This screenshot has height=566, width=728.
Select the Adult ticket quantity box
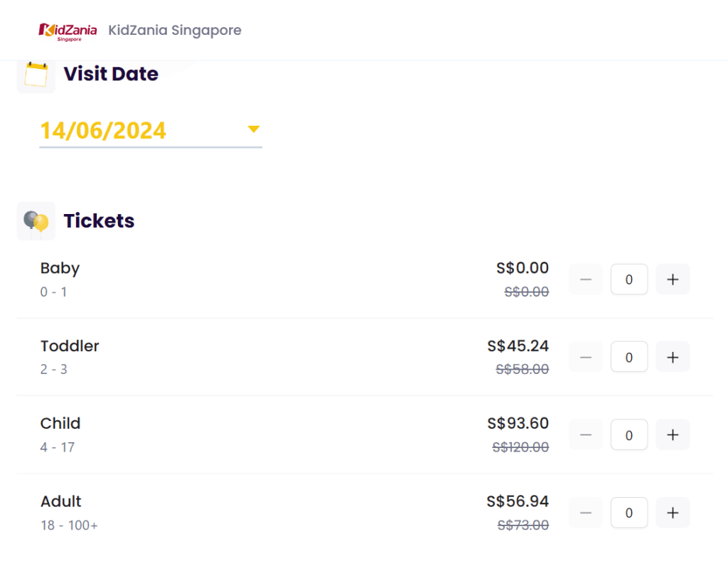[x=629, y=513]
